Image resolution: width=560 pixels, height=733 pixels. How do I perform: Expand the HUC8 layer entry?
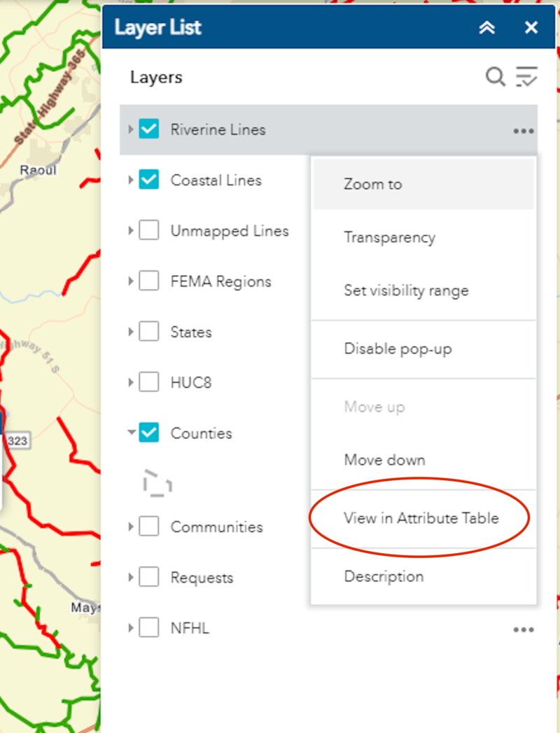point(131,382)
